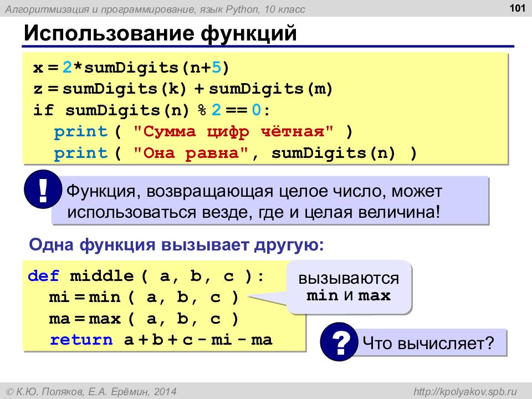Image resolution: width=532 pixels, height=399 pixels.
Task: Click the string "Сумма цифр чётная"
Action: [233, 132]
